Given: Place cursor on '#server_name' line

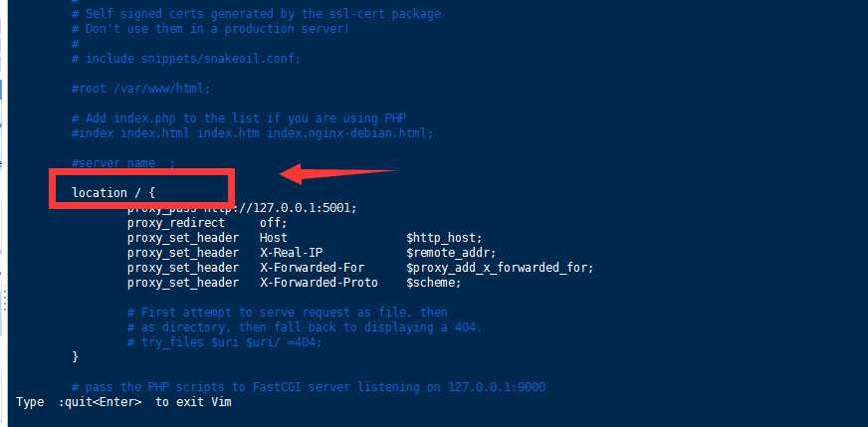Looking at the screenshot, I should coord(123,163).
